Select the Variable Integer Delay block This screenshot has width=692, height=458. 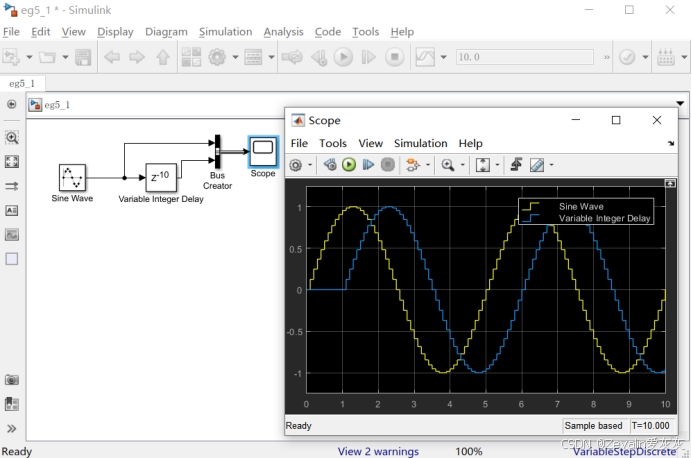[x=161, y=177]
